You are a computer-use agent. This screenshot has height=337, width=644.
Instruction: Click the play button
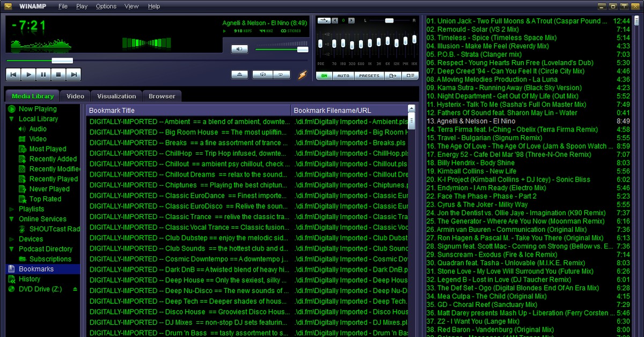click(x=28, y=75)
